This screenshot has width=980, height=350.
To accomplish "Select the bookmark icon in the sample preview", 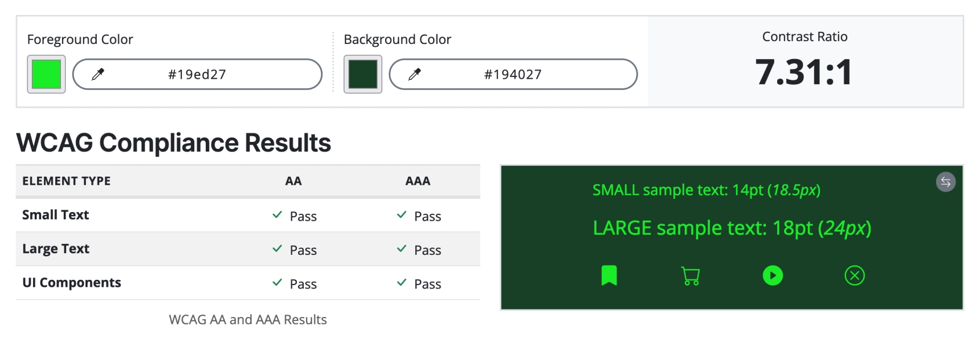I will coord(609,276).
